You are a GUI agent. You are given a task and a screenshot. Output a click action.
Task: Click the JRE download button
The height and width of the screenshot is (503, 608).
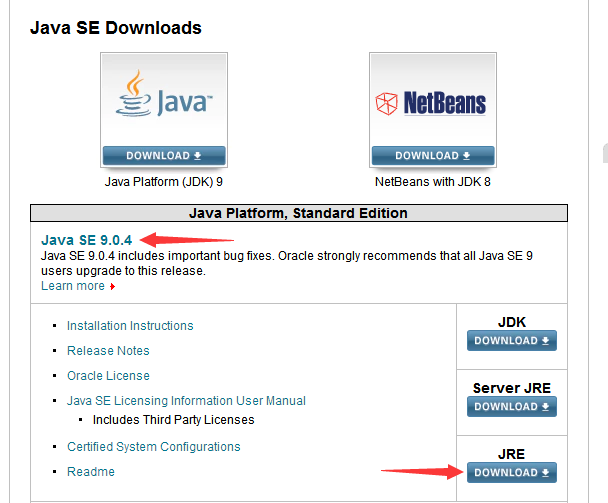pyautogui.click(x=511, y=472)
